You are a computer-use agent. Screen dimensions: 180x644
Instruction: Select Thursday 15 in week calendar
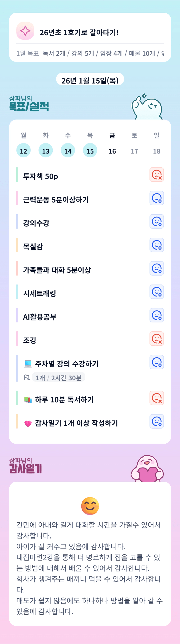tap(90, 150)
